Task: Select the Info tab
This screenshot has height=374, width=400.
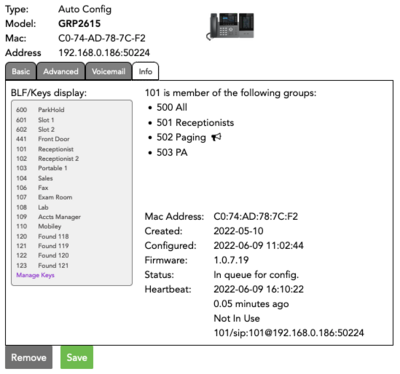Action: point(145,71)
